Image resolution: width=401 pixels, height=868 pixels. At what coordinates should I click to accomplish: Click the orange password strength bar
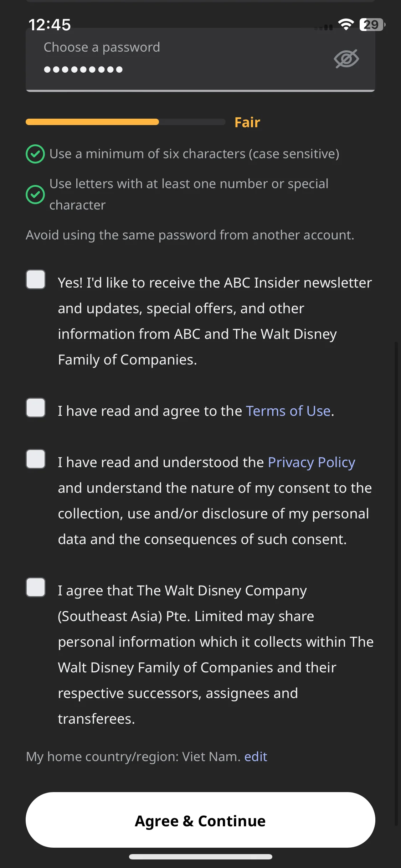(92, 122)
